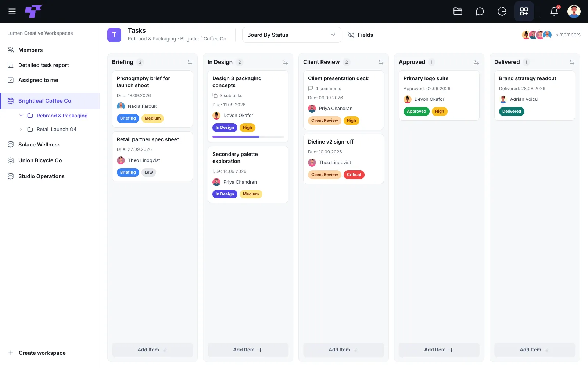588x368 pixels.
Task: Click the 3 subtasks icon on packaging concepts
Action: point(215,95)
